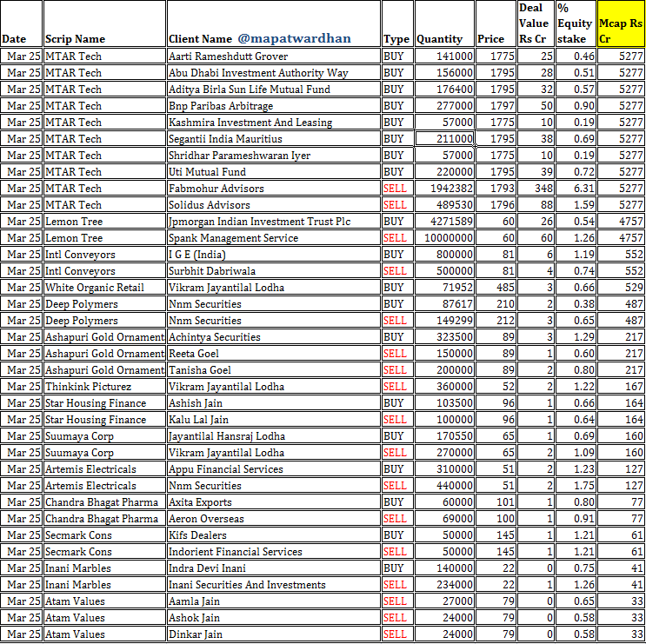Click equity stake 6.31 cell

(576, 188)
